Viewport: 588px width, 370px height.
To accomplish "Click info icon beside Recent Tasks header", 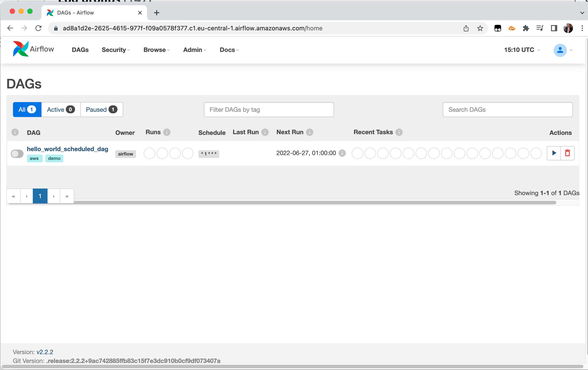I will coord(399,132).
